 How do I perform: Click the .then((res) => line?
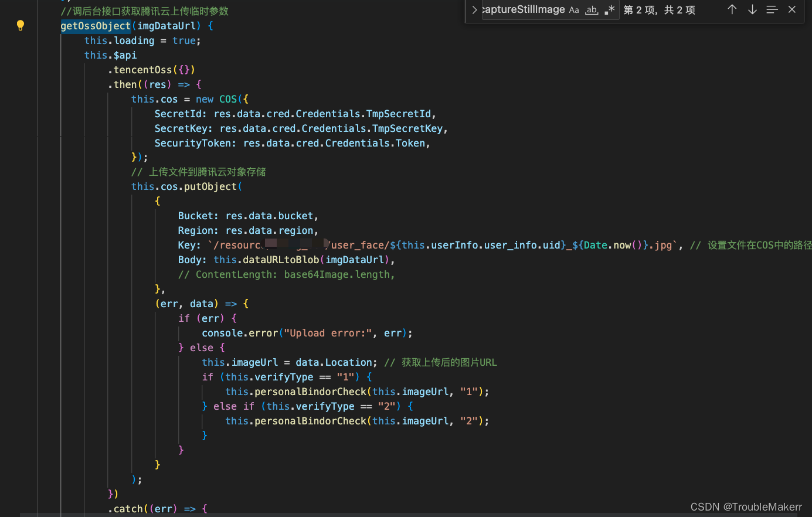(x=154, y=84)
